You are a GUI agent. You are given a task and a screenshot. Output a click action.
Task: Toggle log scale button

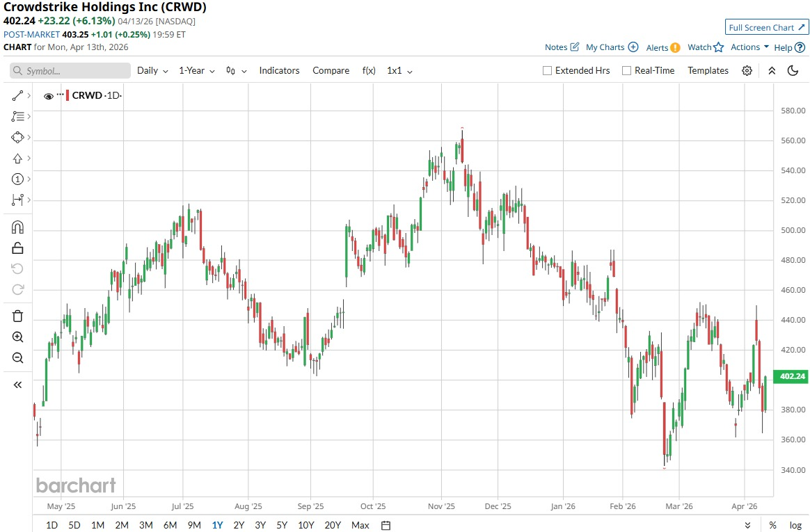pyautogui.click(x=795, y=525)
